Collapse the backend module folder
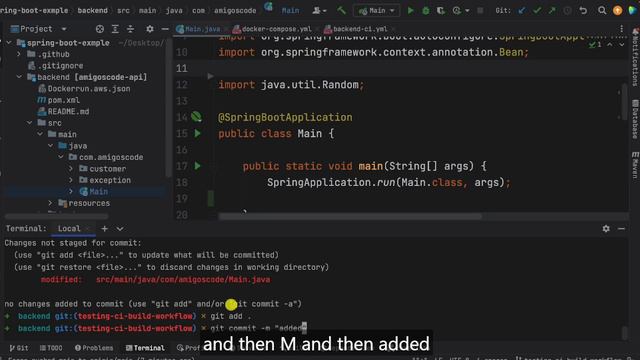The height and width of the screenshot is (360, 640). point(19,77)
